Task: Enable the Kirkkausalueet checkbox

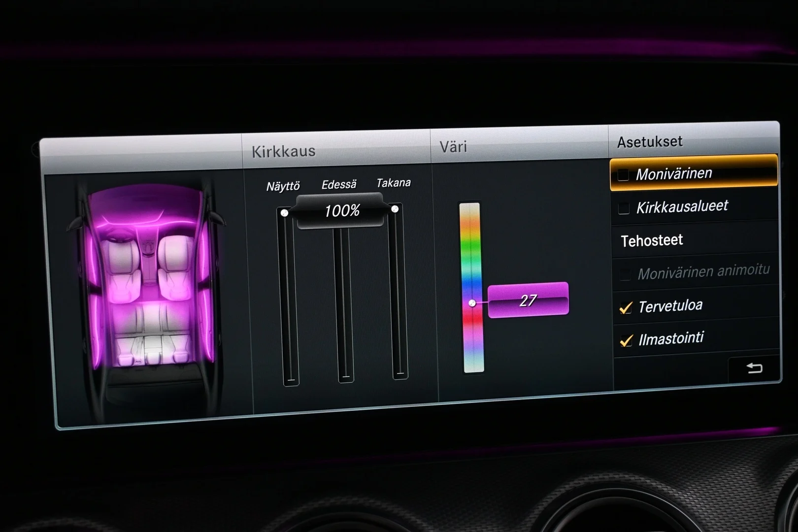Action: [x=624, y=208]
